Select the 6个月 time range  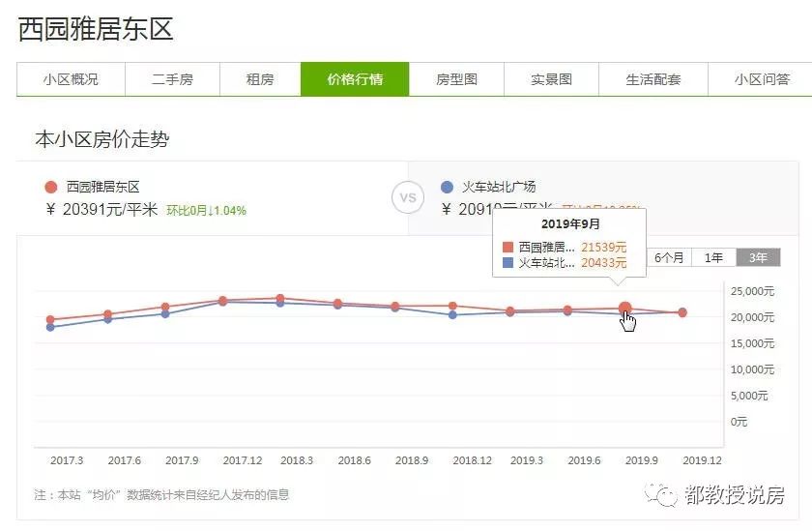coord(669,257)
